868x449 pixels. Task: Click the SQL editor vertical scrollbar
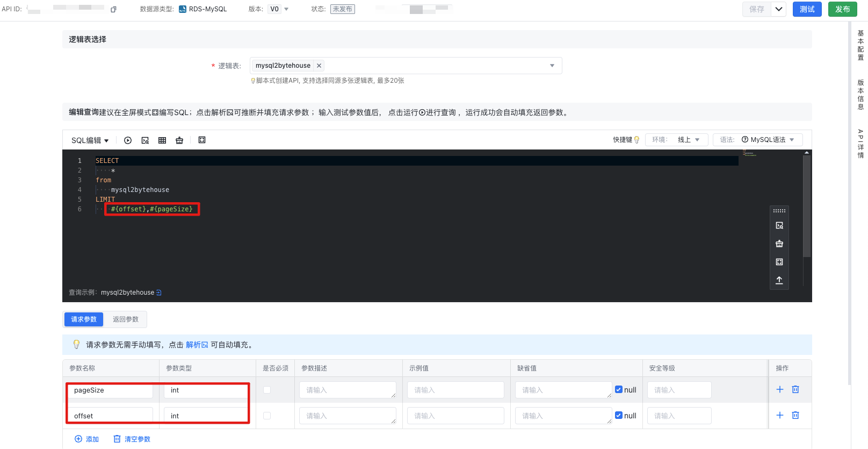(806, 206)
